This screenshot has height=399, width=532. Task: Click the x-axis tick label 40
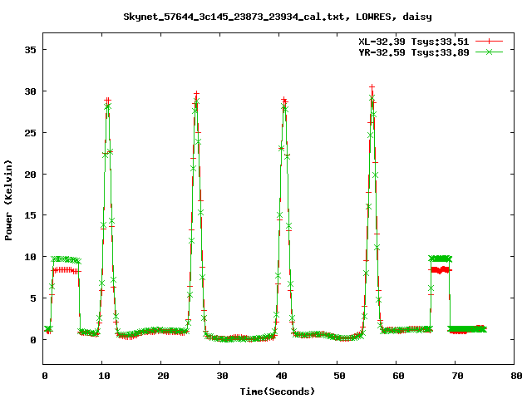click(281, 376)
